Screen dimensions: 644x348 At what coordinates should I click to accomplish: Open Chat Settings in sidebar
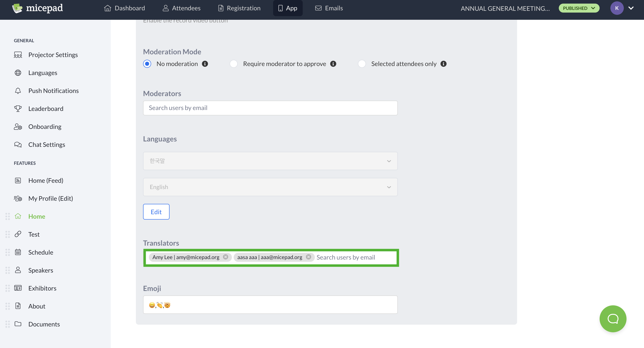pyautogui.click(x=46, y=144)
